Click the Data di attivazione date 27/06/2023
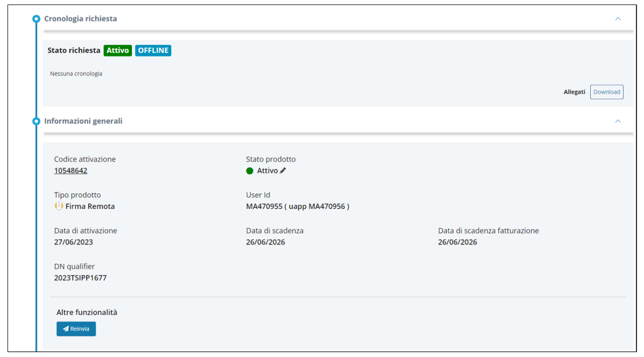 pyautogui.click(x=73, y=242)
